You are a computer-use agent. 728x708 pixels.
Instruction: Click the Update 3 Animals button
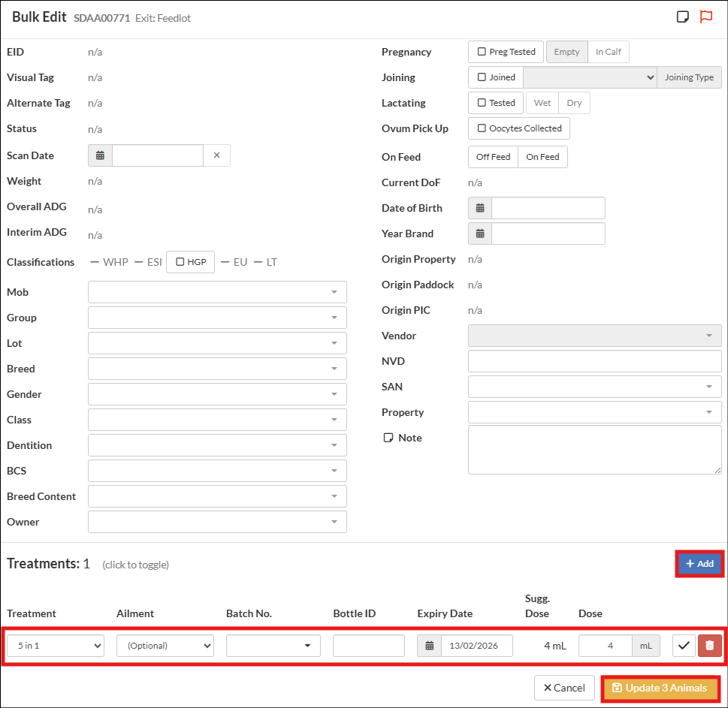coord(660,688)
